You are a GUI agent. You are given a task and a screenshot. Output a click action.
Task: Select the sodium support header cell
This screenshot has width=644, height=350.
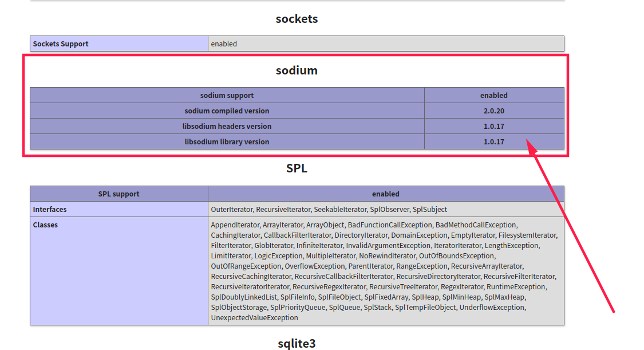click(227, 95)
